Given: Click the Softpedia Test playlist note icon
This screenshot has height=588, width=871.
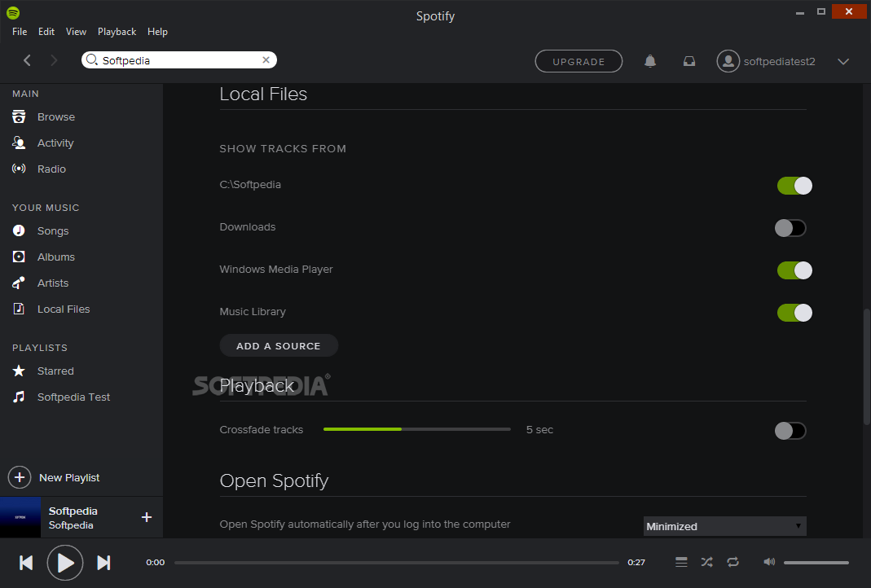Looking at the screenshot, I should tap(19, 397).
